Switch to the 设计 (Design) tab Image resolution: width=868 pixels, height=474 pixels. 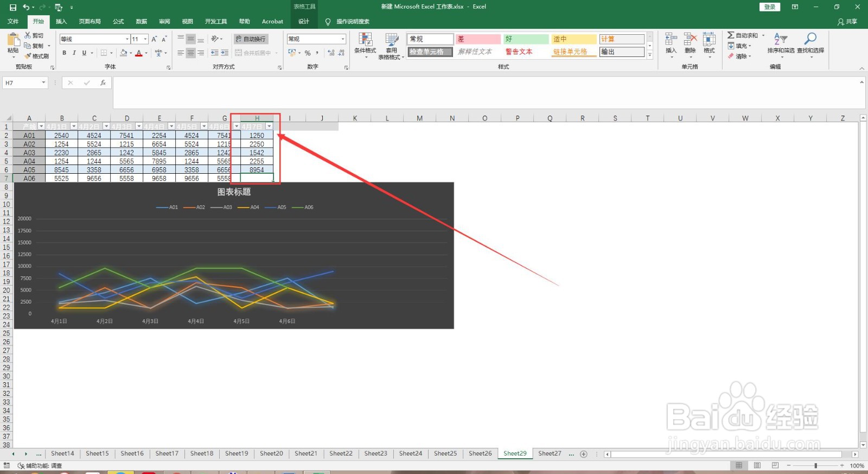[304, 22]
